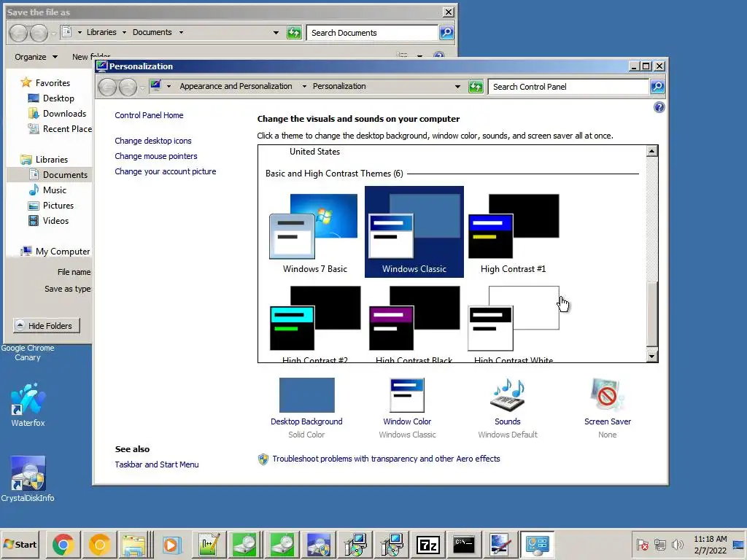Open the 7-Zip taskbar icon
747x560 pixels.
point(427,544)
